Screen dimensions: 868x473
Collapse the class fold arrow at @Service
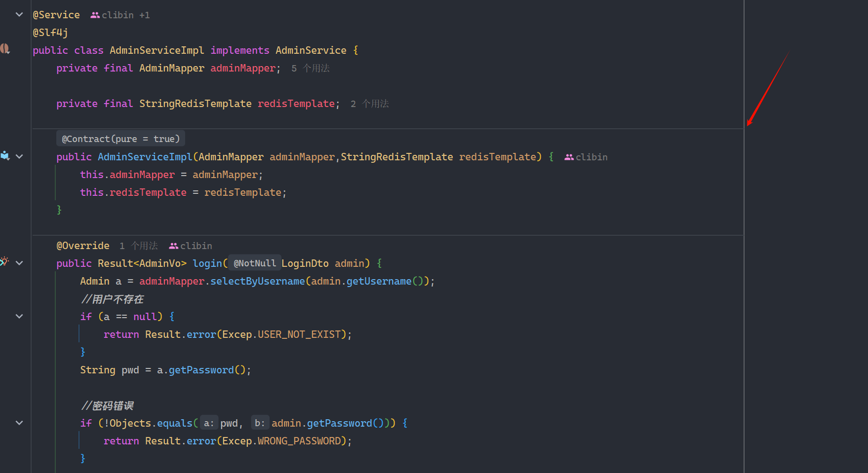19,15
